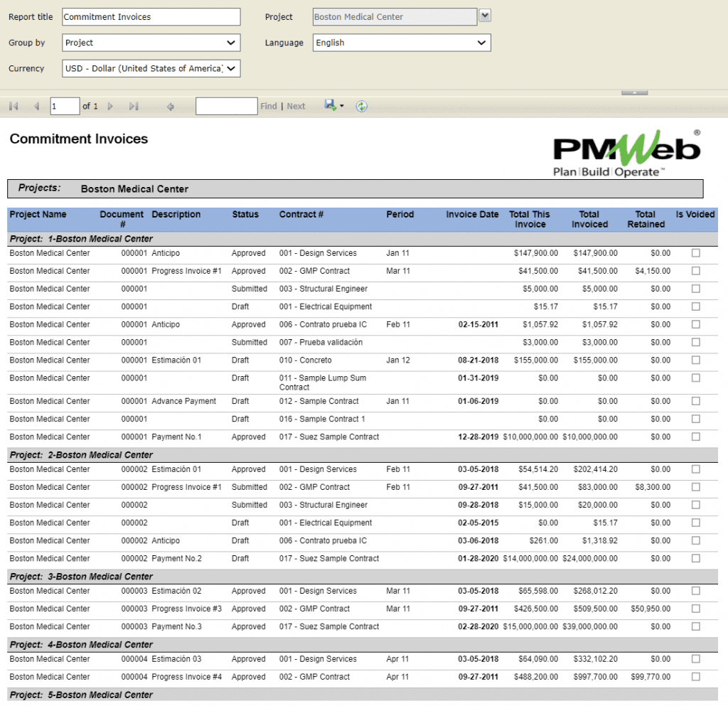Toggle Is Voided for 001 - Design Services Anticipo row
This screenshot has width=728, height=706.
coord(695,253)
